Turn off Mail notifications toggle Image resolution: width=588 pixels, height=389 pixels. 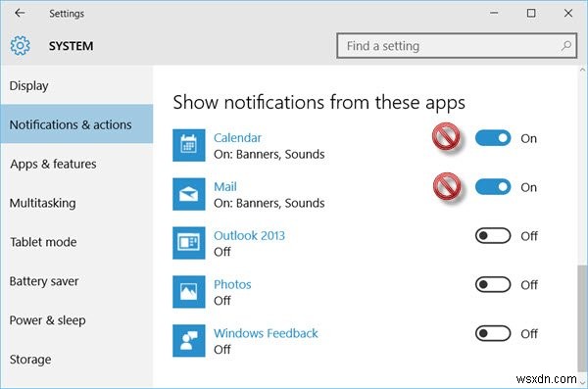(x=493, y=187)
